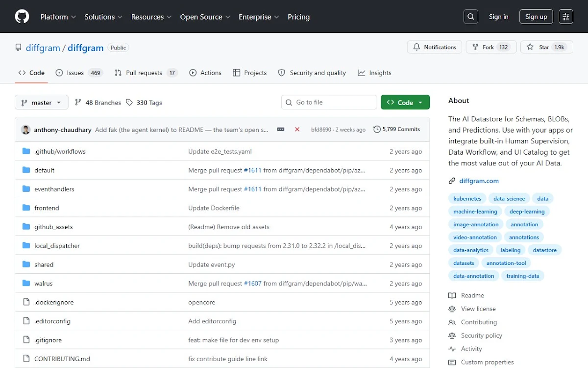Switch to Security and quality tab

tap(312, 73)
